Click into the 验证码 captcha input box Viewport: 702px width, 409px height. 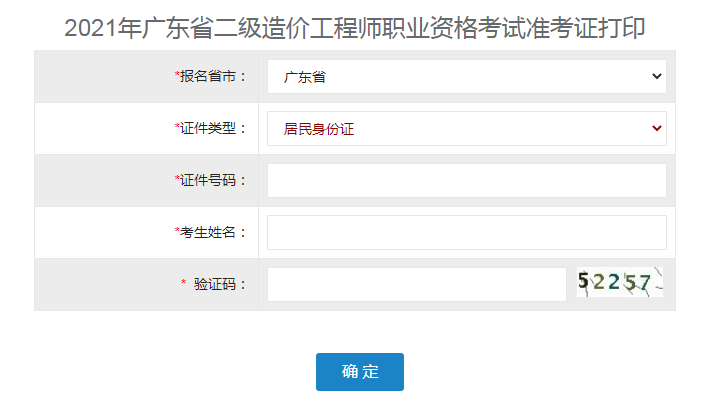tap(416, 284)
